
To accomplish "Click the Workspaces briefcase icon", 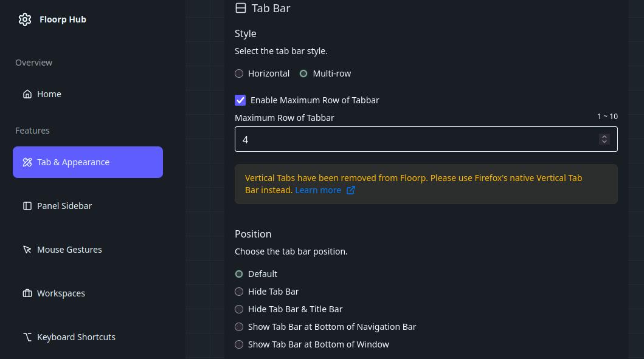I will click(27, 293).
